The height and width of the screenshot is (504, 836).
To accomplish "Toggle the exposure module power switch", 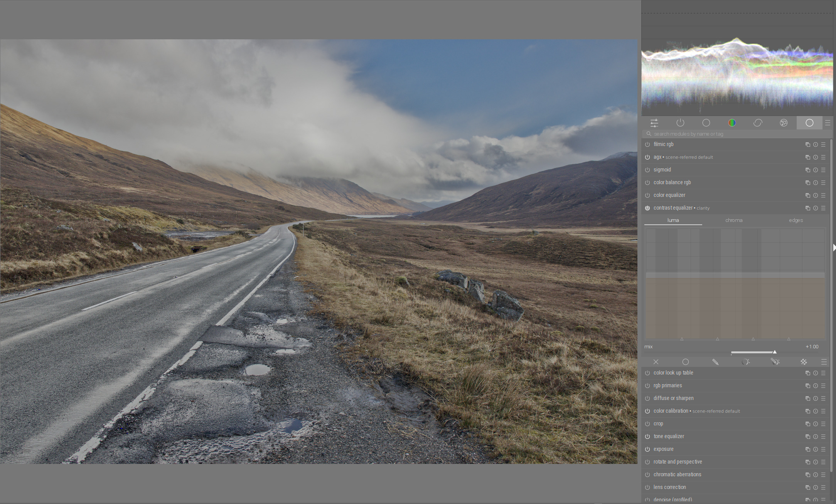I will click(x=647, y=449).
